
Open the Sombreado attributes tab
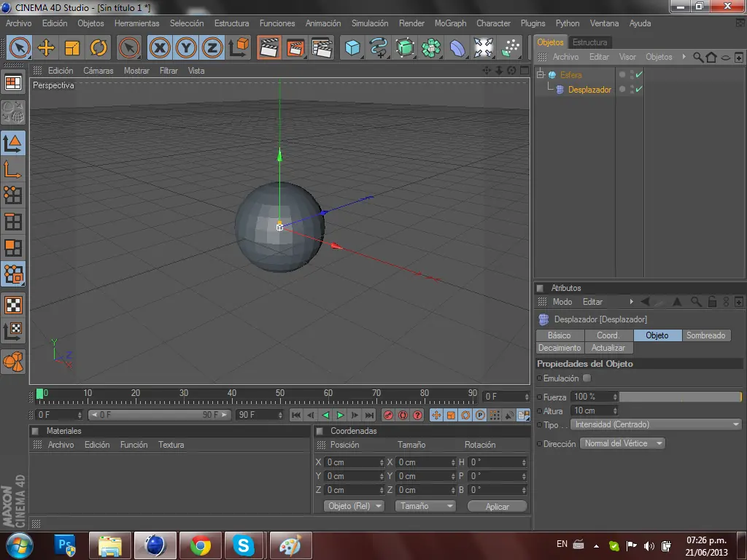point(705,335)
